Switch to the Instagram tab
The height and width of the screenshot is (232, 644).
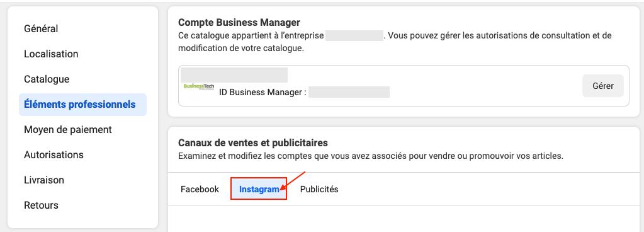pyautogui.click(x=259, y=189)
